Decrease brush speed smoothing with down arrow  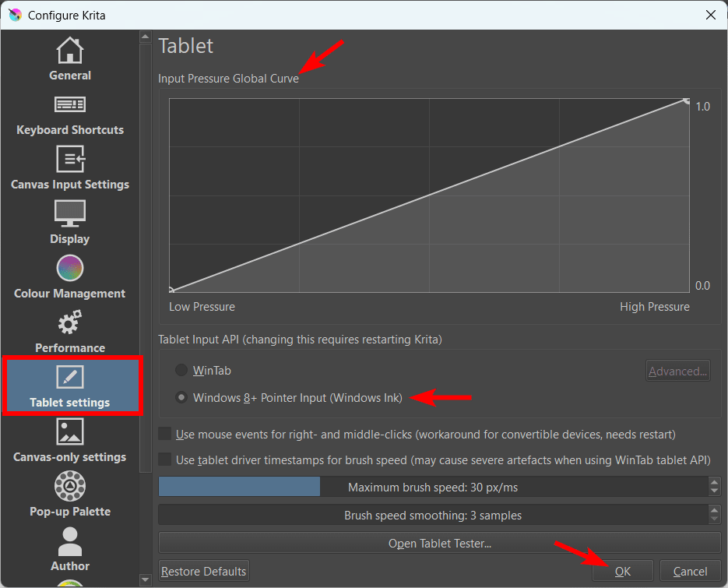(714, 519)
